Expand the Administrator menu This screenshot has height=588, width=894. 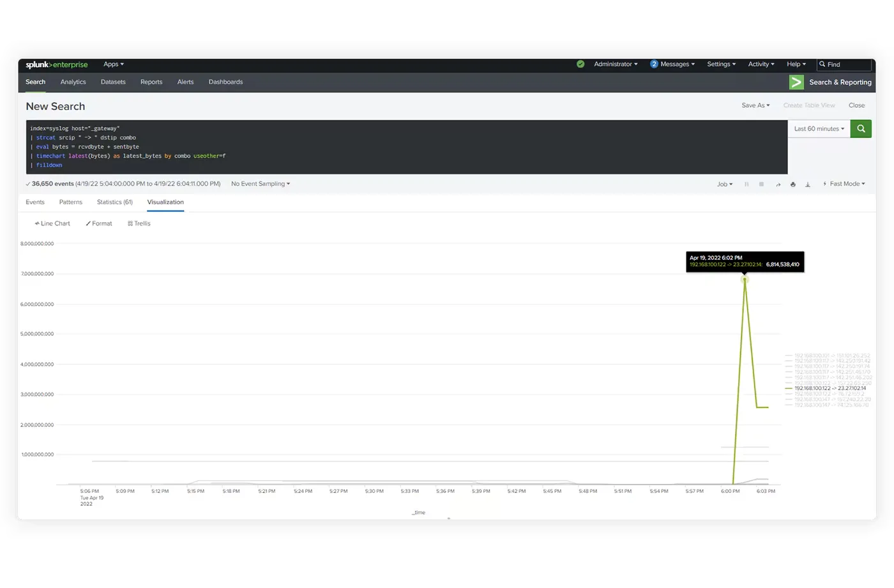coord(616,64)
